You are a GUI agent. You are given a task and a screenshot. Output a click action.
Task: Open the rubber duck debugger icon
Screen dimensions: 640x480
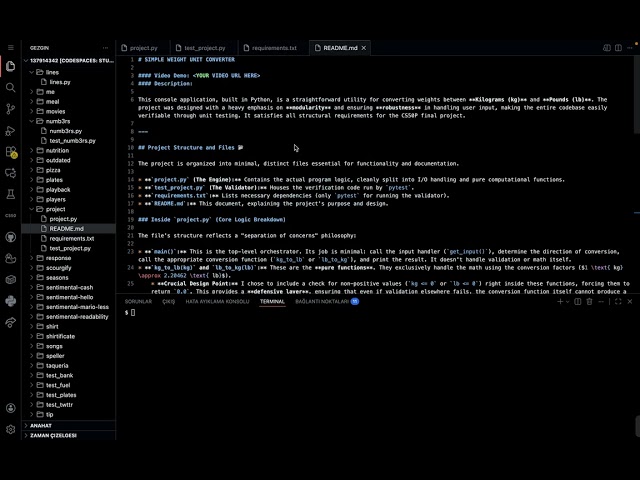11,258
